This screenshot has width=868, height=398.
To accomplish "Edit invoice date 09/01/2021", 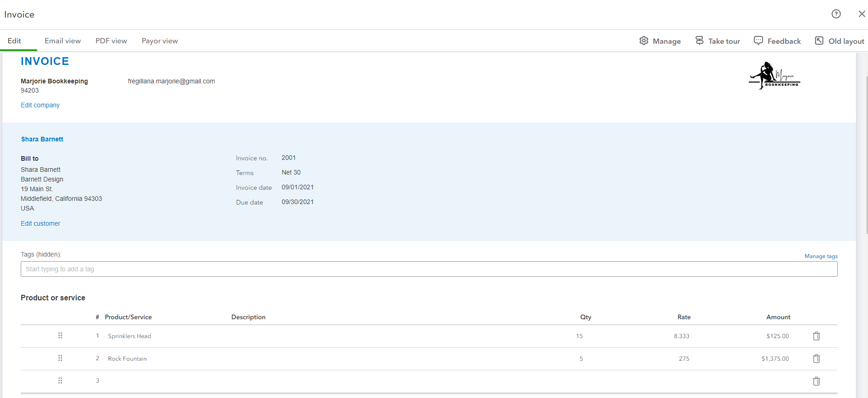I will [298, 187].
